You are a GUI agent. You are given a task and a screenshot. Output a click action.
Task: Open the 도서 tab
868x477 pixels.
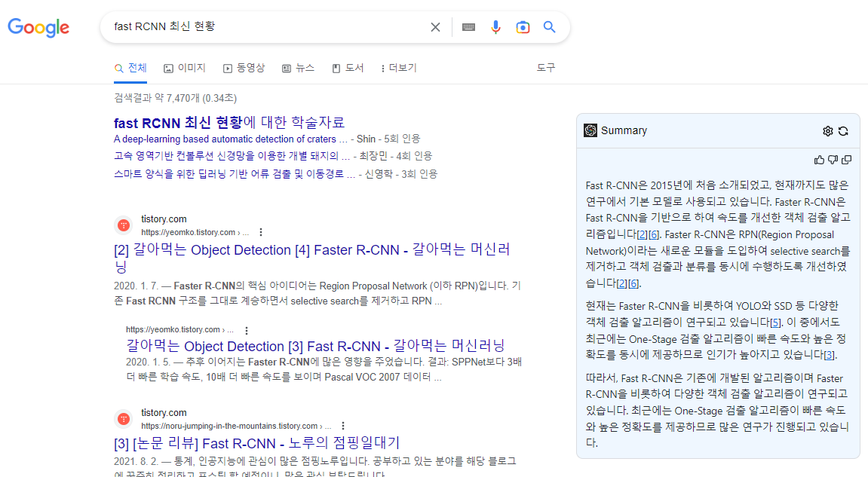[x=348, y=68]
